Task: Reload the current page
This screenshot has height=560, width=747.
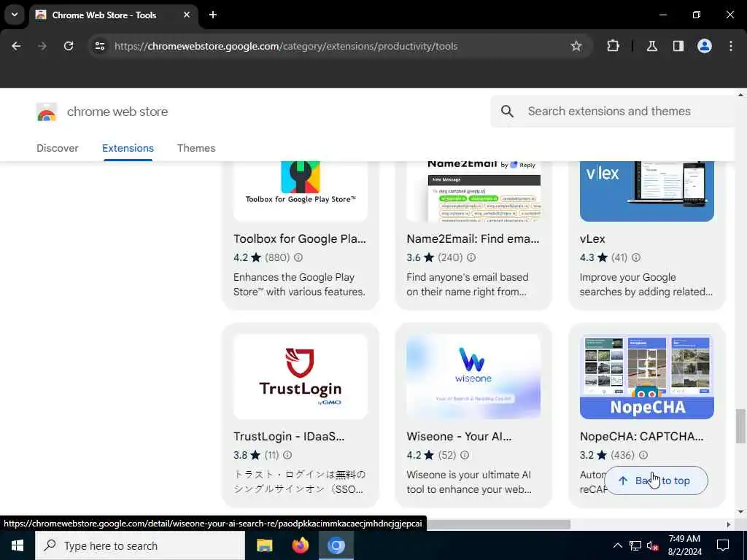Action: [69, 46]
